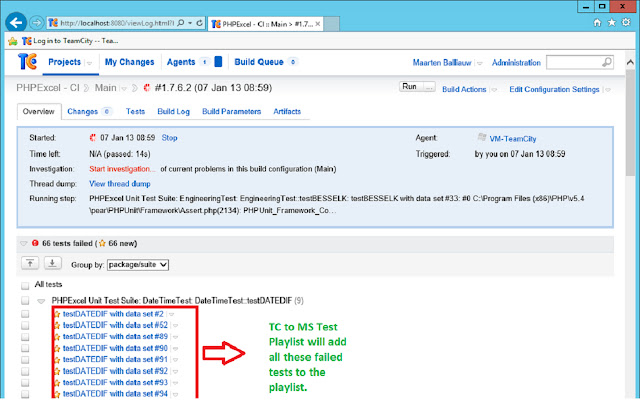The height and width of the screenshot is (400, 640).
Task: Open actions arrow for testDATEDIF data set #52
Action: 176,326
